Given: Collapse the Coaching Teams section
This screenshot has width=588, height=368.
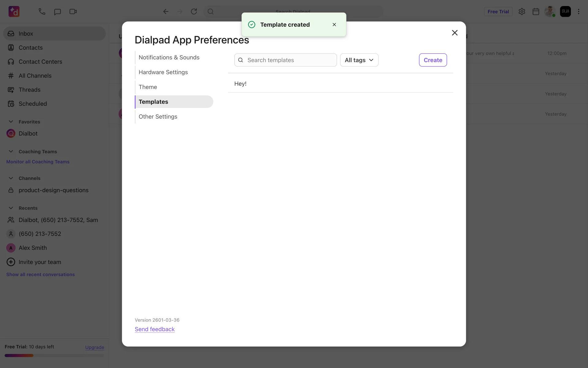Looking at the screenshot, I should [11, 151].
